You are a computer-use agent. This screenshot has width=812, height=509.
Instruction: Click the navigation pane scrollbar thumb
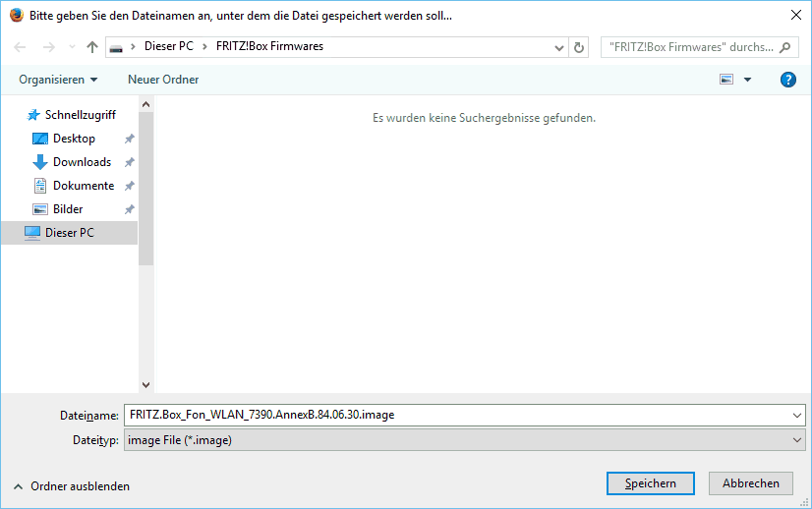146,189
